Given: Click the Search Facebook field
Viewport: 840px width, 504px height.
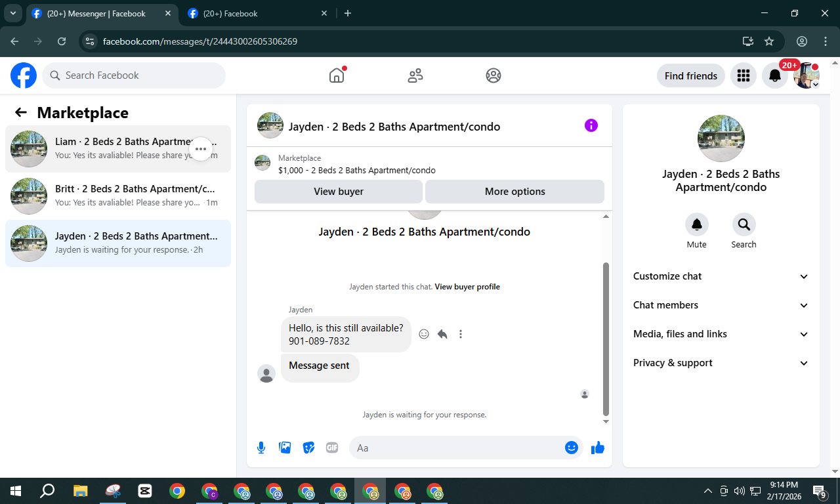Looking at the screenshot, I should [134, 75].
